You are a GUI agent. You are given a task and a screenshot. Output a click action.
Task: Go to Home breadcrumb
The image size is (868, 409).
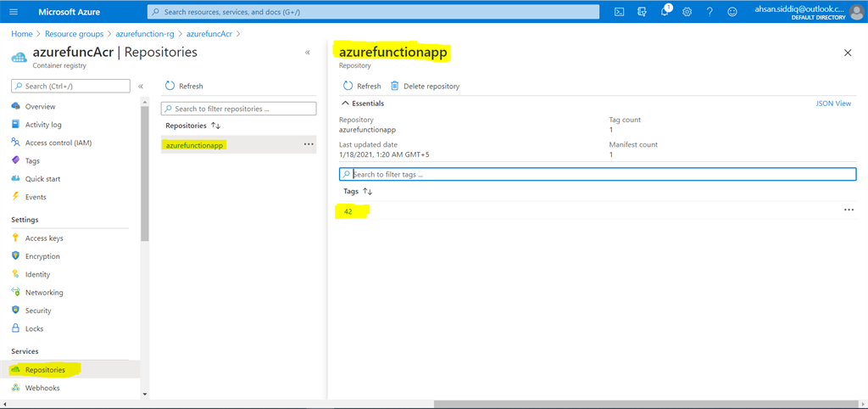pos(22,34)
